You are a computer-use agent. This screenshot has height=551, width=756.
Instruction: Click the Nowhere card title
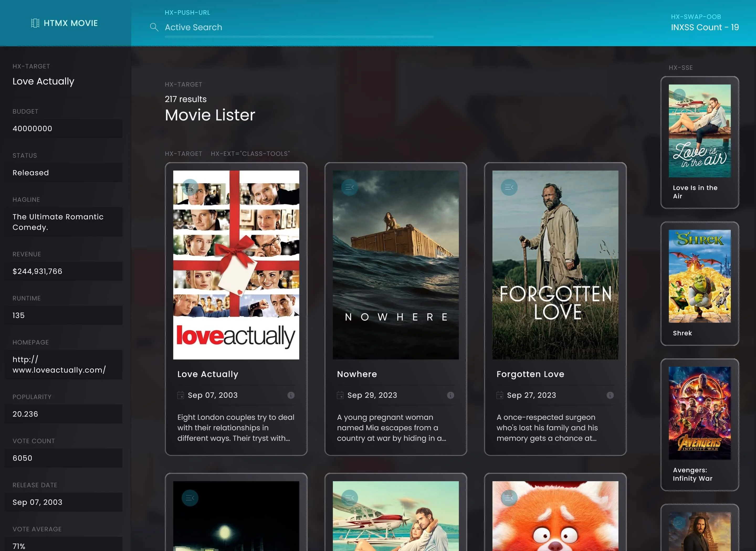point(357,374)
